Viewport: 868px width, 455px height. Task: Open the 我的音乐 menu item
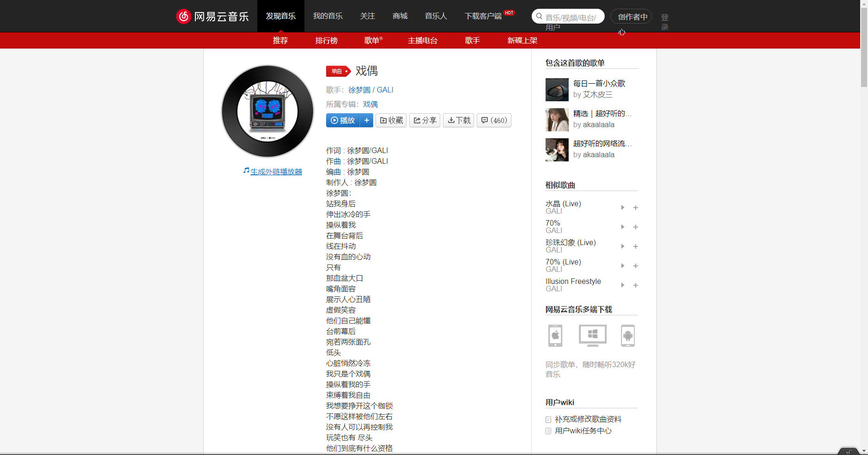pyautogui.click(x=328, y=16)
